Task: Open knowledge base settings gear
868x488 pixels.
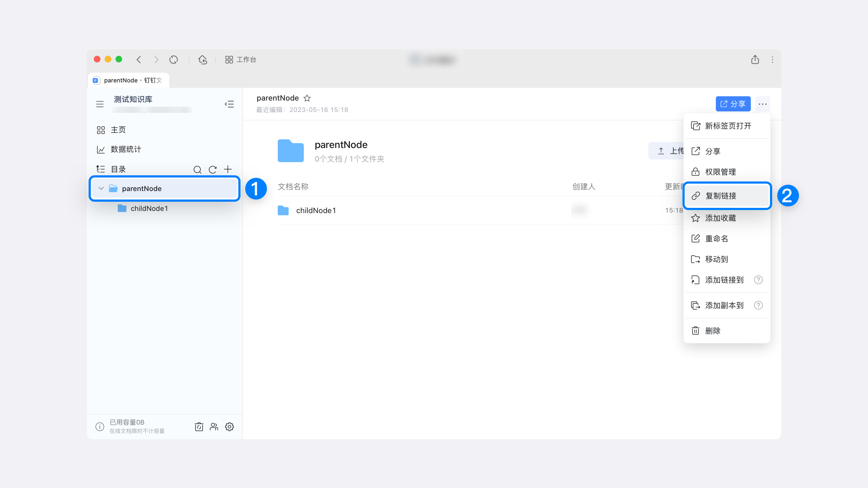Action: click(229, 426)
